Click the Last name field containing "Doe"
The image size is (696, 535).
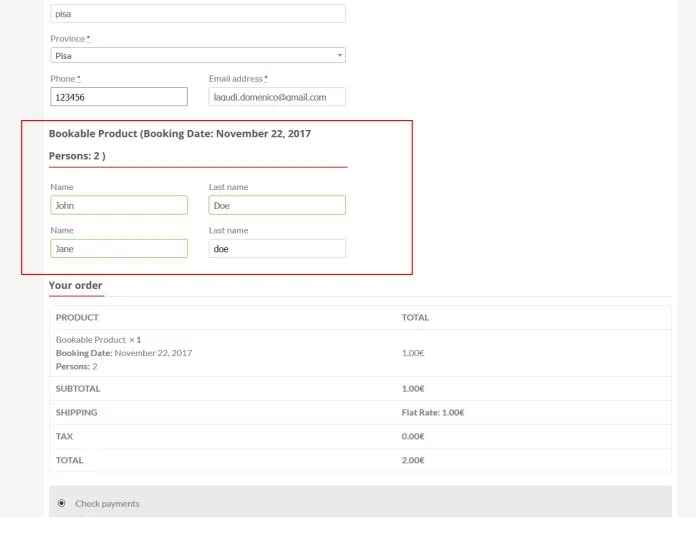click(276, 205)
